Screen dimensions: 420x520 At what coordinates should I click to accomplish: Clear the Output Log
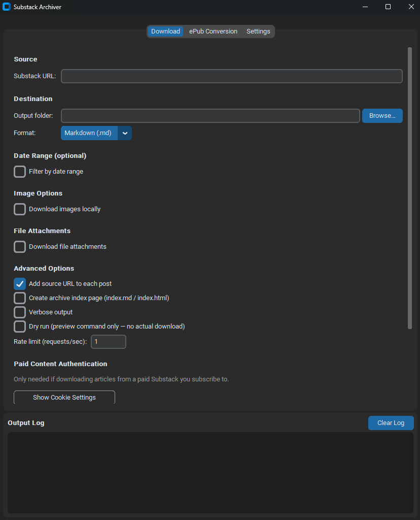click(391, 423)
